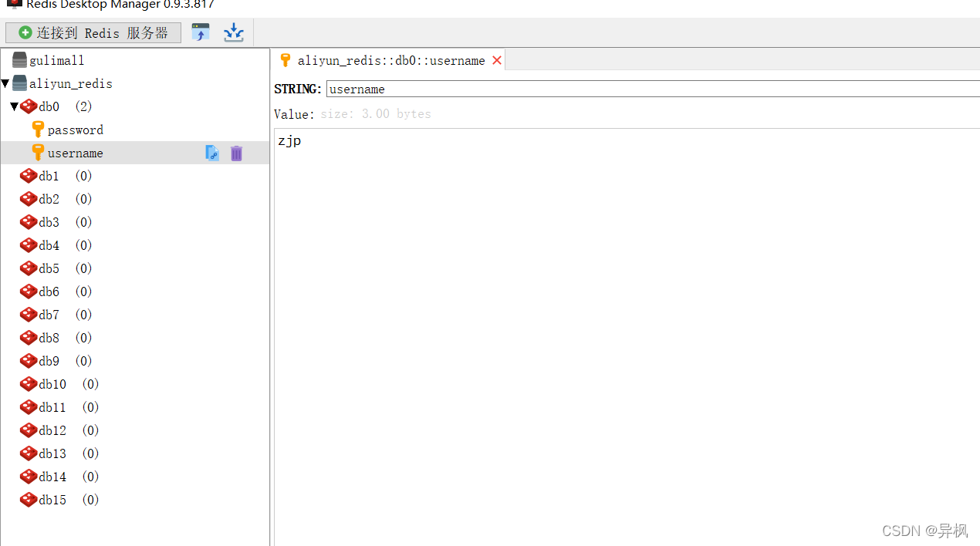
Task: Click the db12 database icon
Action: pos(29,430)
